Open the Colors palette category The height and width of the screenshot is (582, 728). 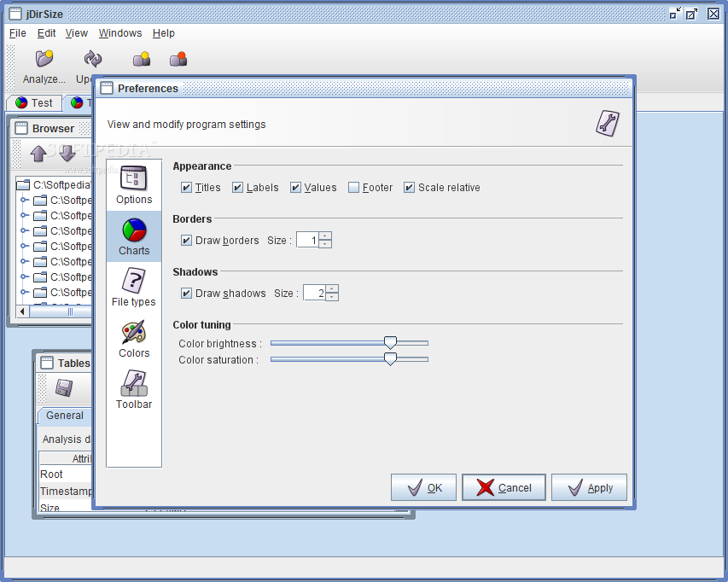(134, 339)
